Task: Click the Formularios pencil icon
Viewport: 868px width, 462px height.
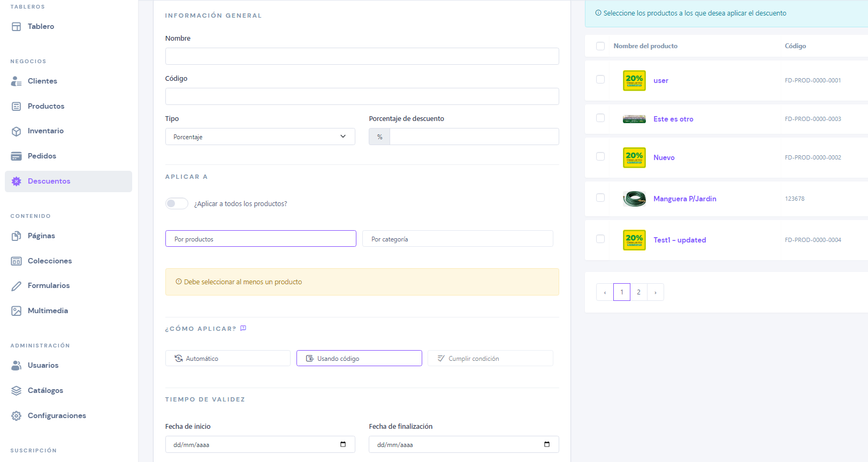Action: pyautogui.click(x=17, y=286)
